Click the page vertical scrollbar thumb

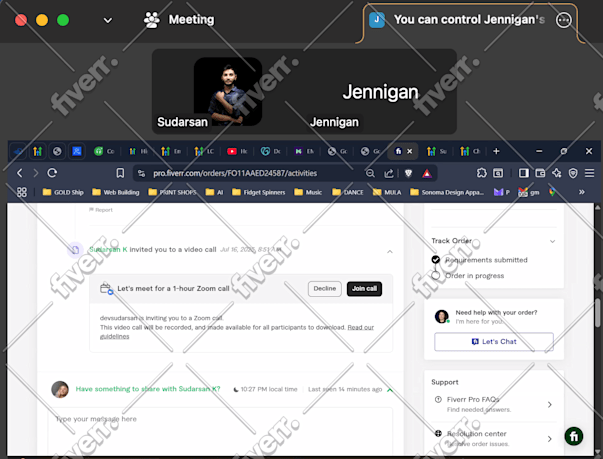(597, 313)
